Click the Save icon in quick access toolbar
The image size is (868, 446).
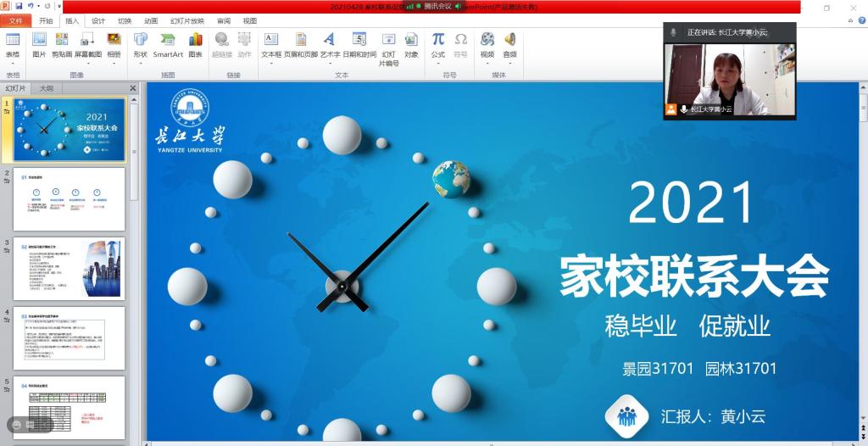[x=19, y=6]
